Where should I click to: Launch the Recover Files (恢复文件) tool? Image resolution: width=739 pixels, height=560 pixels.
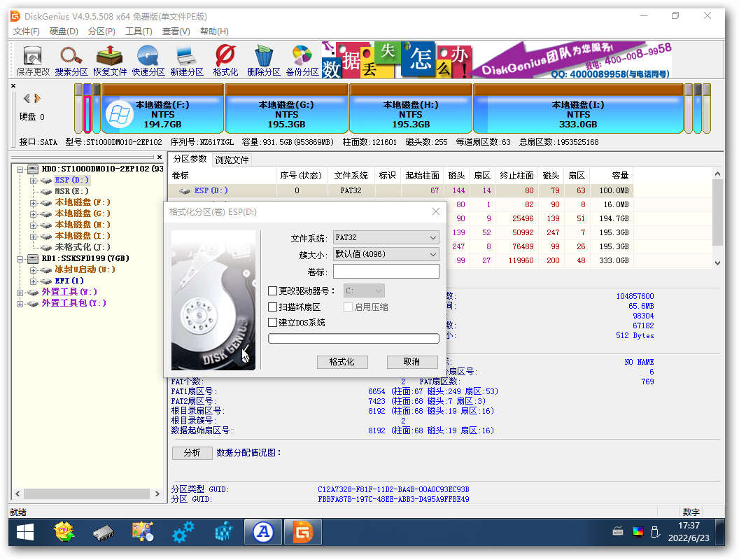point(110,61)
